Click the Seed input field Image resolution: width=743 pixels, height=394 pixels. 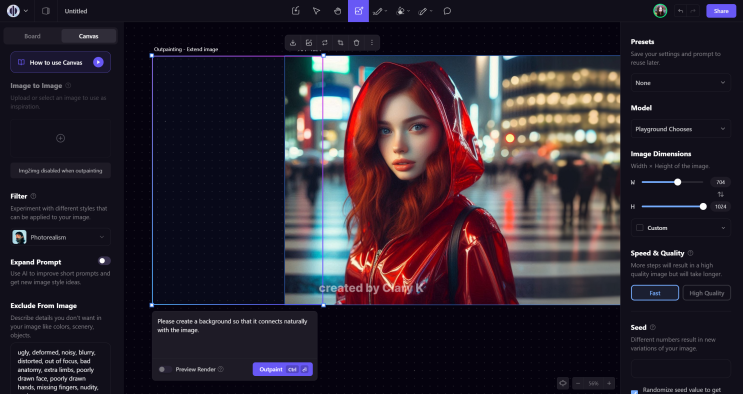pyautogui.click(x=680, y=368)
